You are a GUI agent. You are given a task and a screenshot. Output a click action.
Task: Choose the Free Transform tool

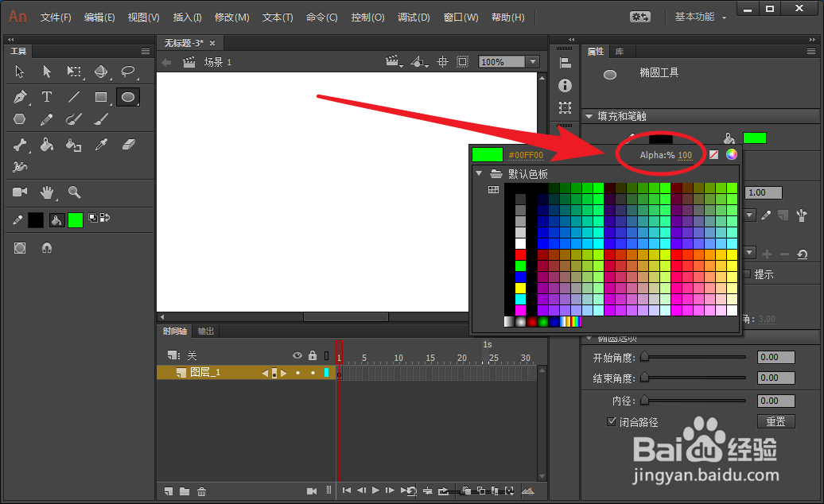[75, 72]
